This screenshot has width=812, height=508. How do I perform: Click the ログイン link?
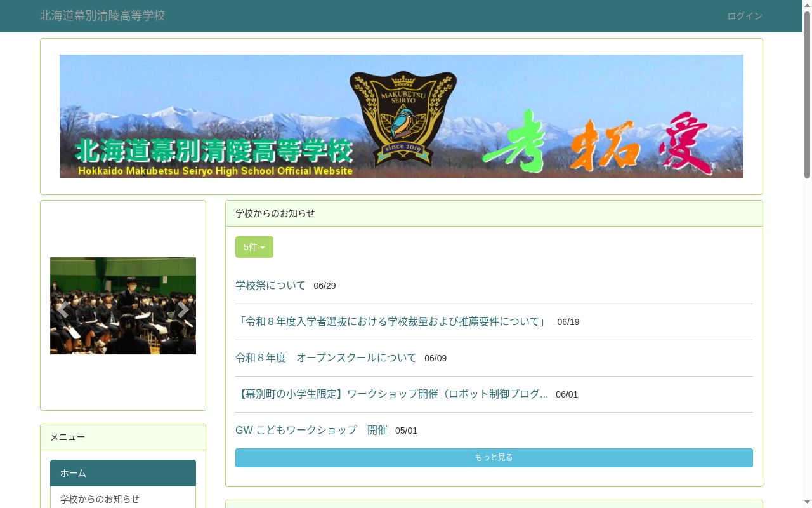[x=745, y=16]
